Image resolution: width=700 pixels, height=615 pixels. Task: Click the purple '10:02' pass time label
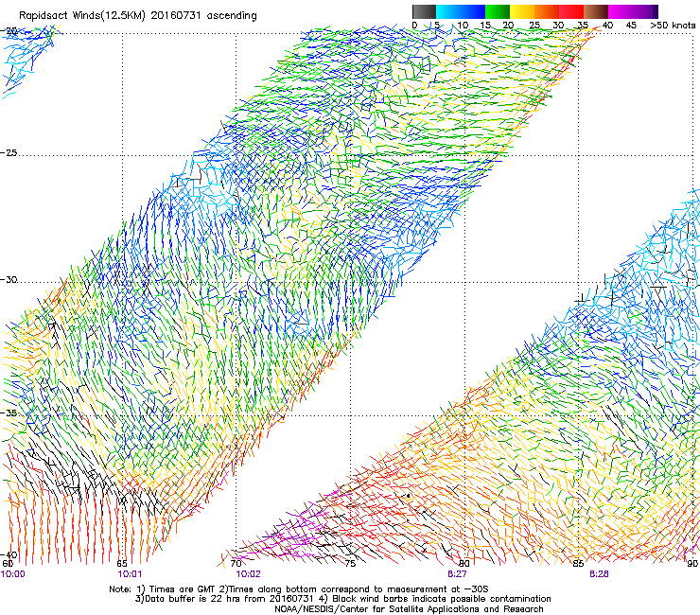click(248, 574)
